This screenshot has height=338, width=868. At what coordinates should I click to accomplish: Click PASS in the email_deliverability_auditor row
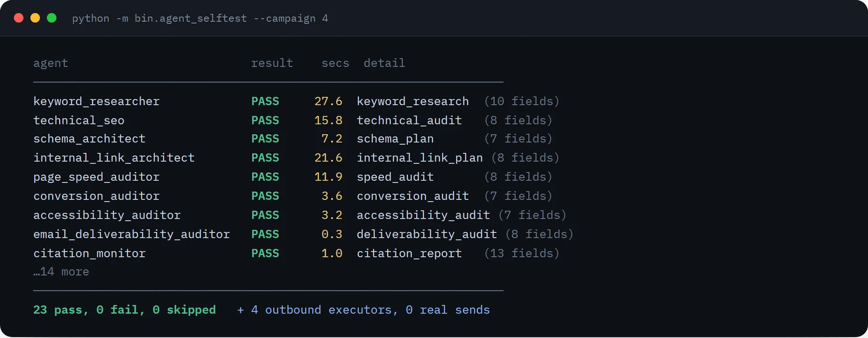click(x=265, y=234)
